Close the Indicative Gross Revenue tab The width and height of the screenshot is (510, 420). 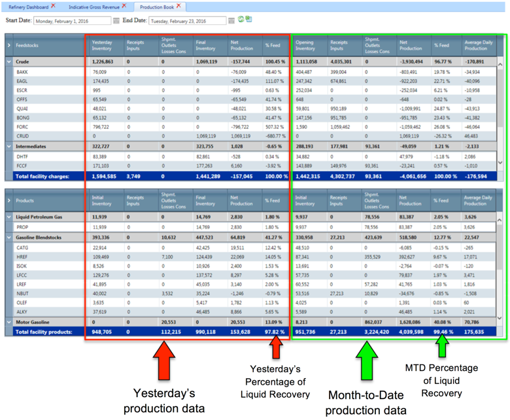tap(126, 6)
